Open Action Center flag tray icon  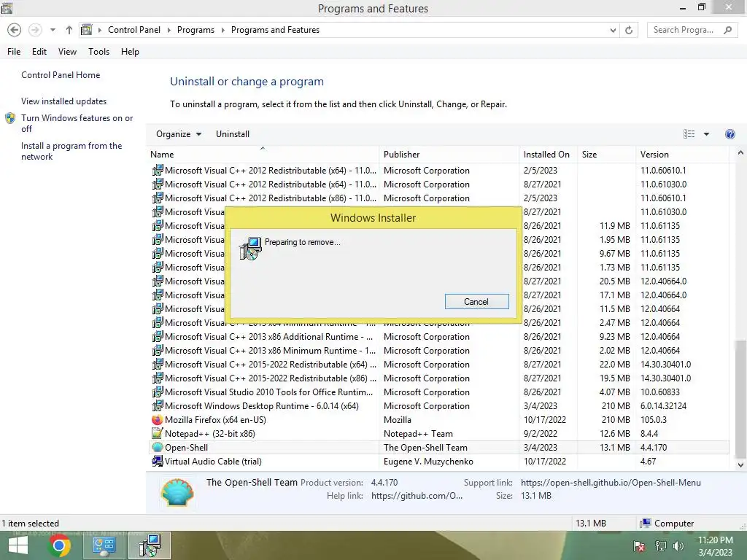click(639, 545)
